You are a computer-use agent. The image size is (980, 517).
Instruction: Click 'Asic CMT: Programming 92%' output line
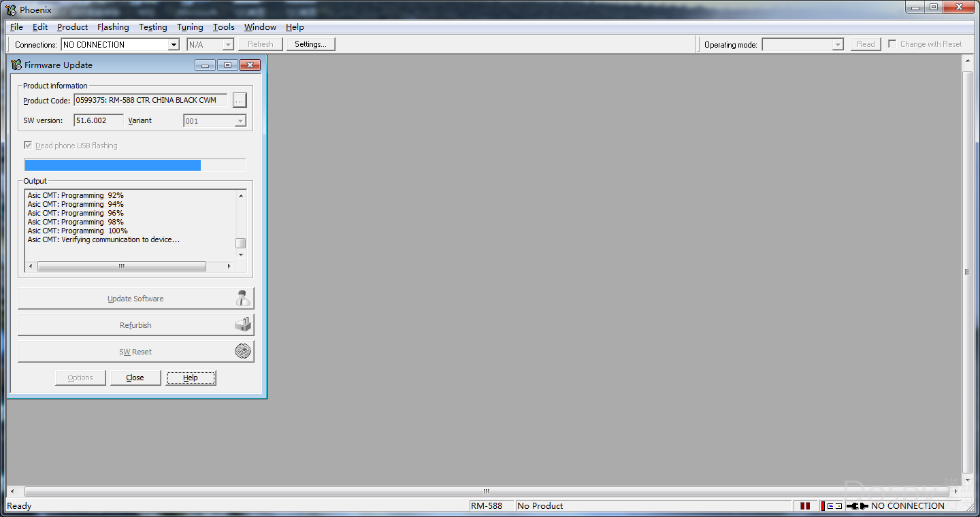76,195
